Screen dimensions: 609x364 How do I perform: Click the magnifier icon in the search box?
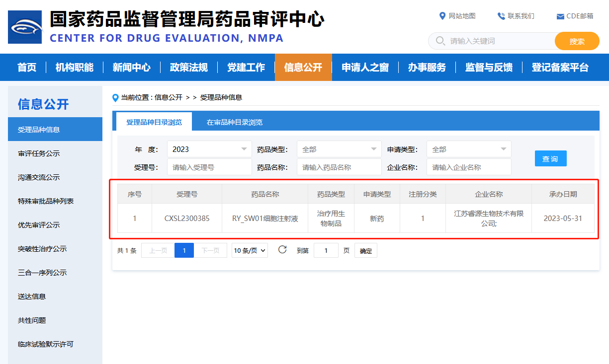click(x=440, y=41)
